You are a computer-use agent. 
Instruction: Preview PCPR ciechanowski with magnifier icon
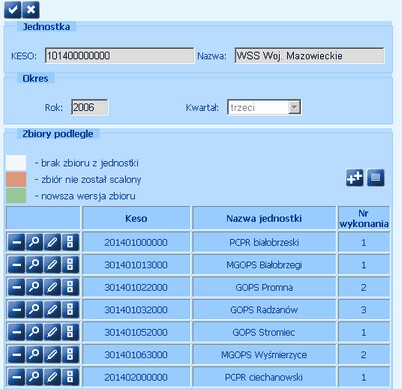(34, 377)
